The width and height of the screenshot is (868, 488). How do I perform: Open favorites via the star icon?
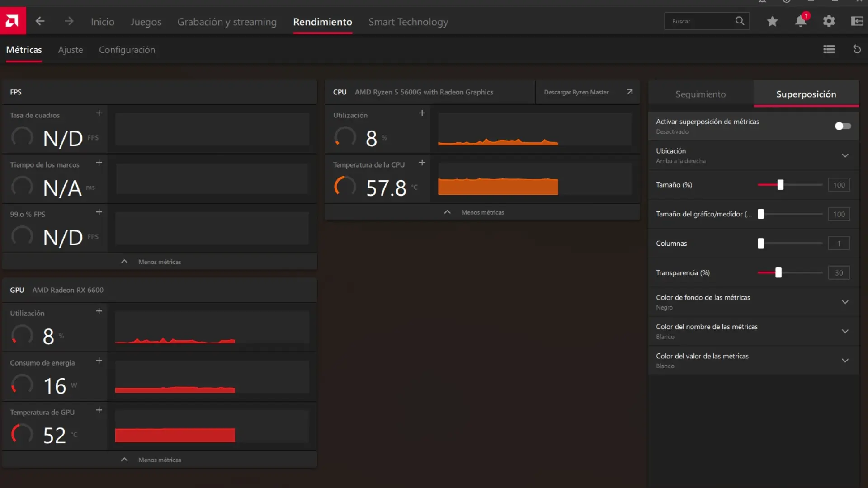pyautogui.click(x=772, y=21)
